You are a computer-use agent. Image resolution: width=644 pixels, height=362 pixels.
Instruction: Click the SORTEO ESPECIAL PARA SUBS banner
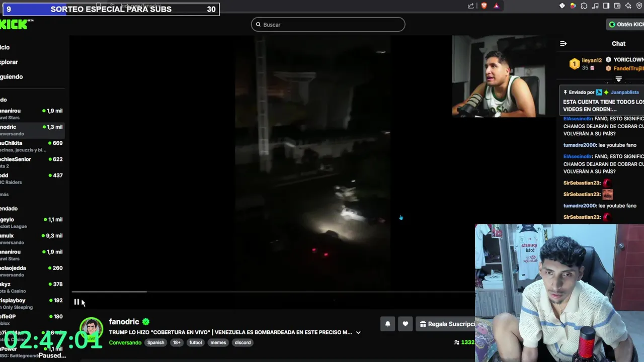[x=111, y=9]
